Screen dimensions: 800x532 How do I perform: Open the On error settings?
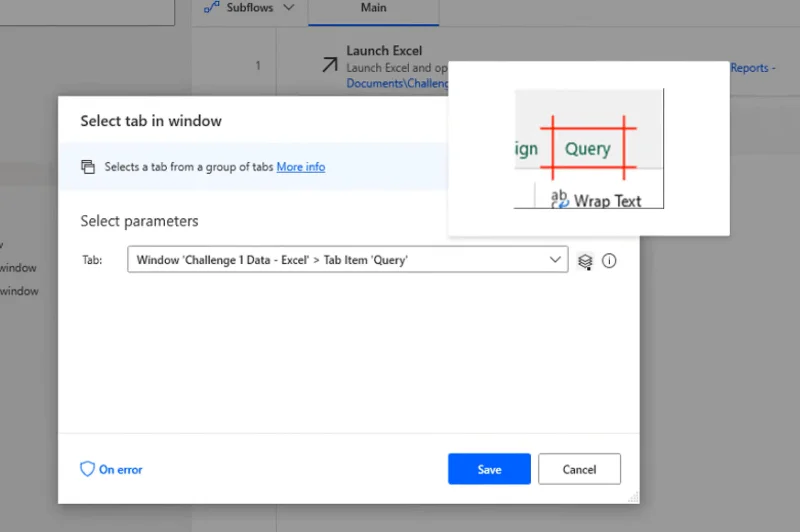tap(111, 469)
